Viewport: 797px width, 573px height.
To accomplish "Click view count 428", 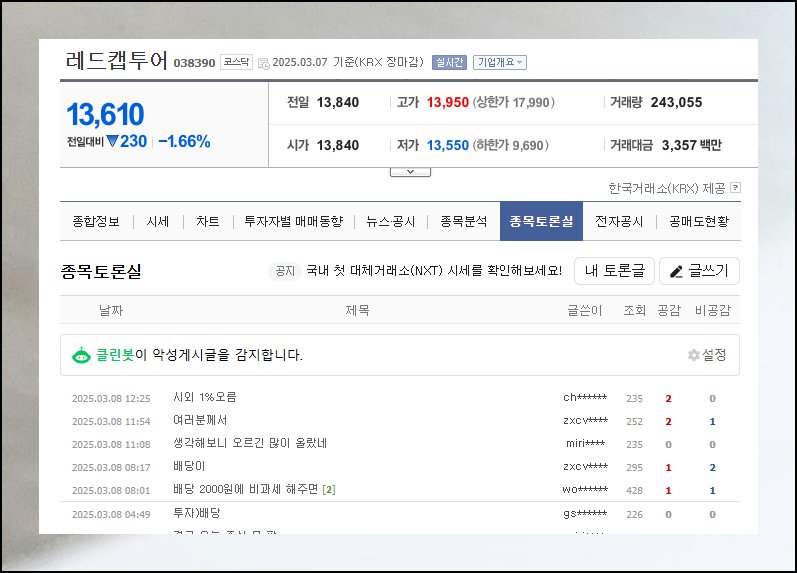I will (x=634, y=491).
